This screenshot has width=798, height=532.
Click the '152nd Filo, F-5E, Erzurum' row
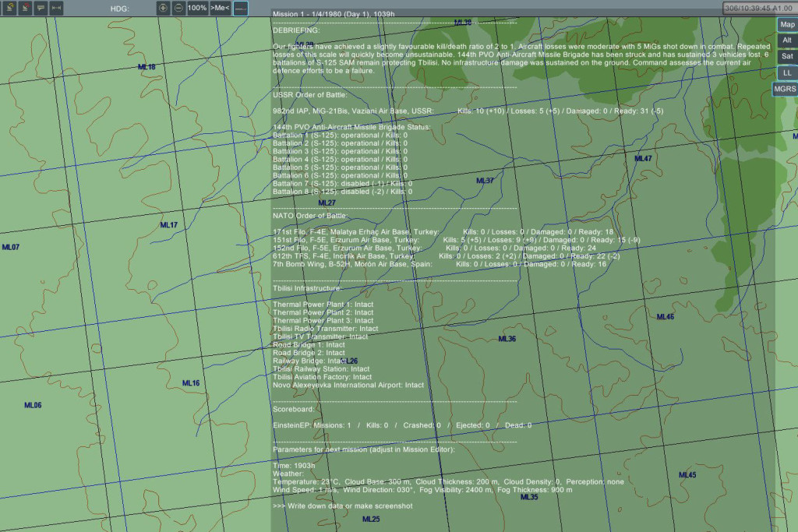tap(434, 248)
